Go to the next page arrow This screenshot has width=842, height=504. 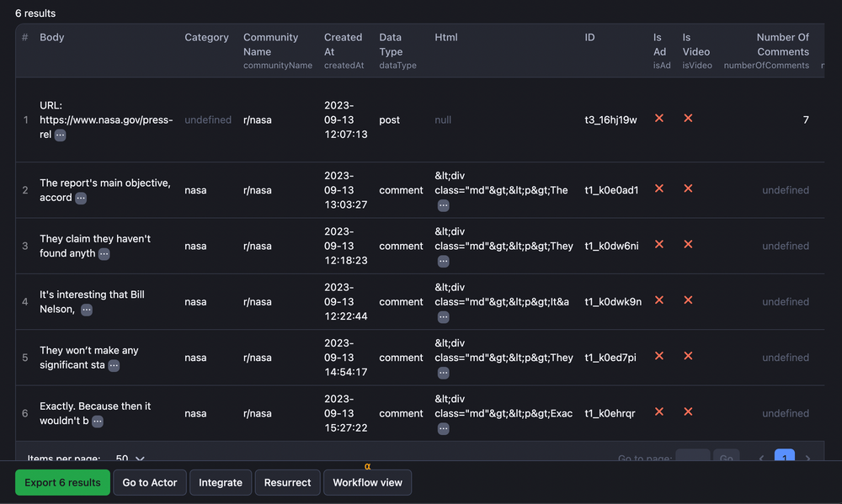(x=807, y=459)
